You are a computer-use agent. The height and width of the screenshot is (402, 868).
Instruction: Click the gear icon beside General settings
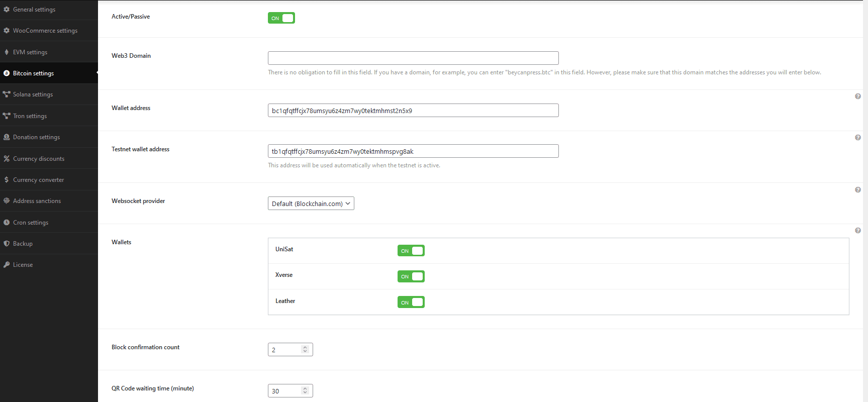click(7, 10)
